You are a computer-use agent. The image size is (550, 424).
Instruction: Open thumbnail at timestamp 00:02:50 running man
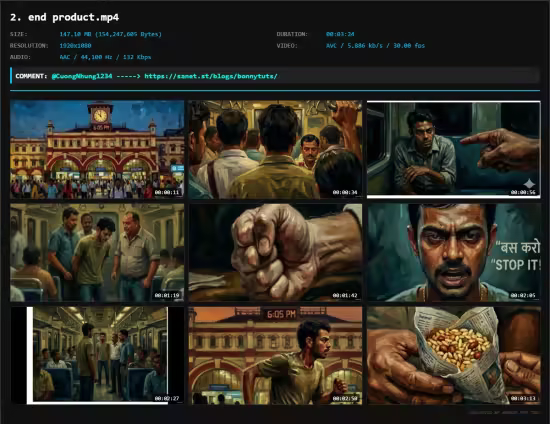[x=275, y=356]
